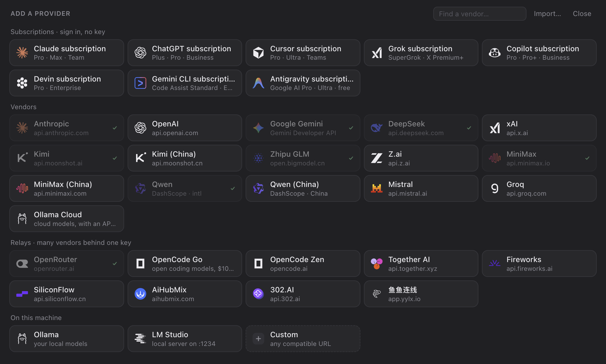The height and width of the screenshot is (364, 606).
Task: Click the 'Pro · Enterprise' text
Action: click(57, 88)
